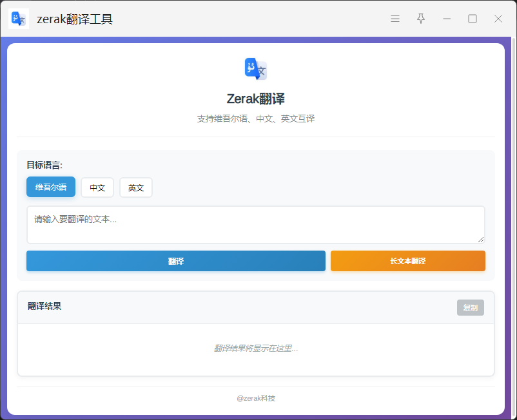
Task: Click the text area resize handle
Action: coord(480,239)
